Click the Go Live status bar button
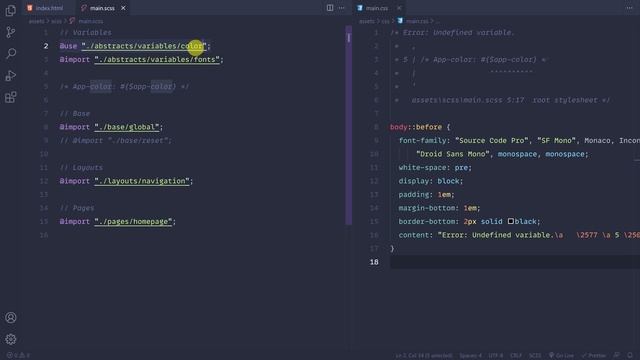This screenshot has width=640, height=360. 561,355
